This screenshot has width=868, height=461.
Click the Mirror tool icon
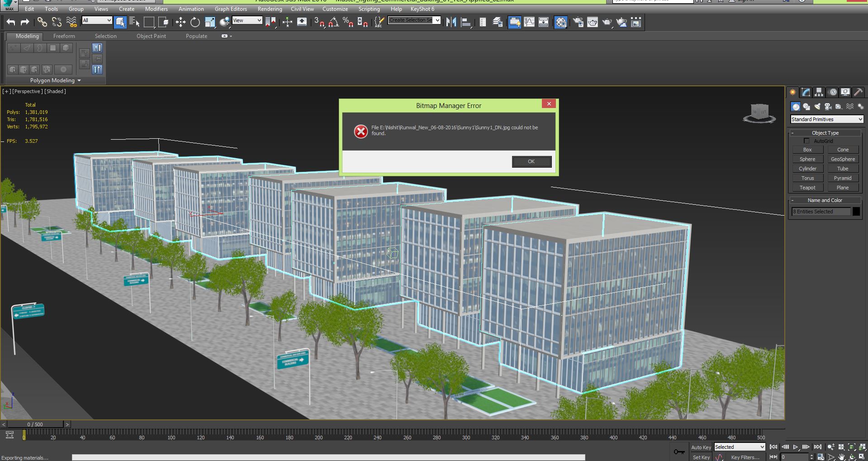pos(451,22)
